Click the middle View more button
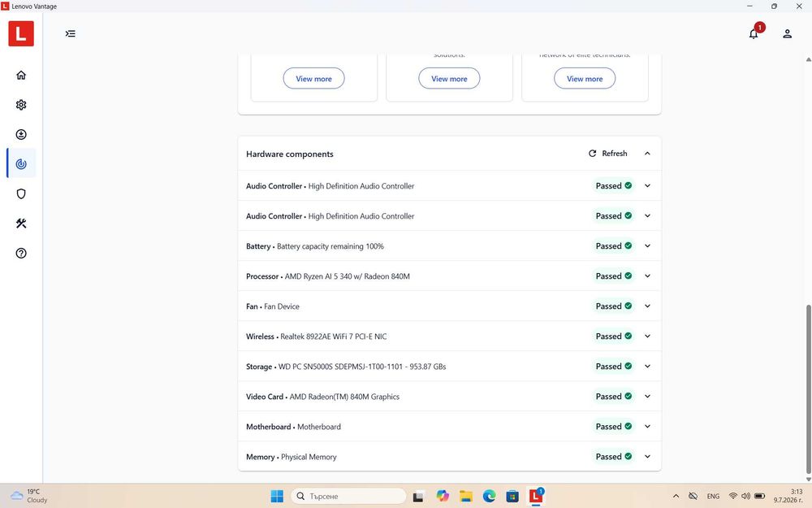812x508 pixels. [449, 78]
